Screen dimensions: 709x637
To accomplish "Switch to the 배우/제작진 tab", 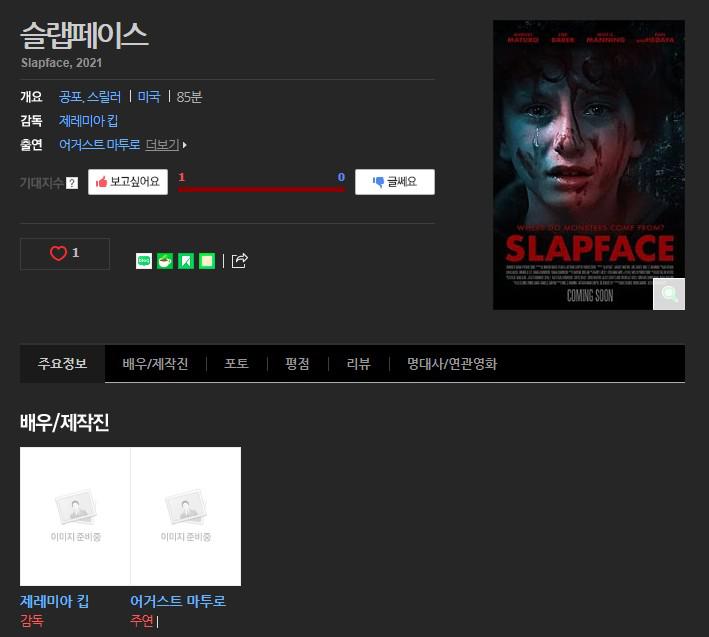I will [x=155, y=363].
